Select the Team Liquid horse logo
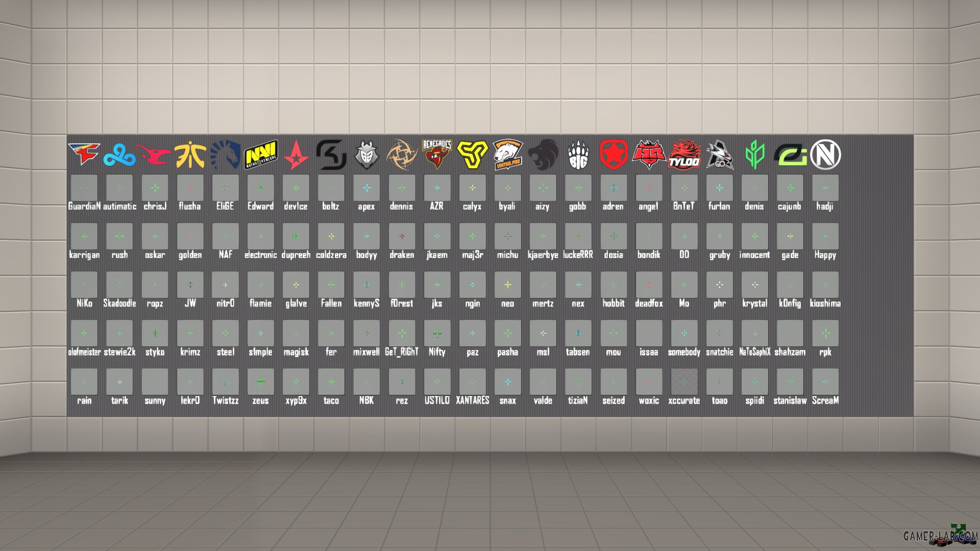The width and height of the screenshot is (980, 551). coord(225,155)
